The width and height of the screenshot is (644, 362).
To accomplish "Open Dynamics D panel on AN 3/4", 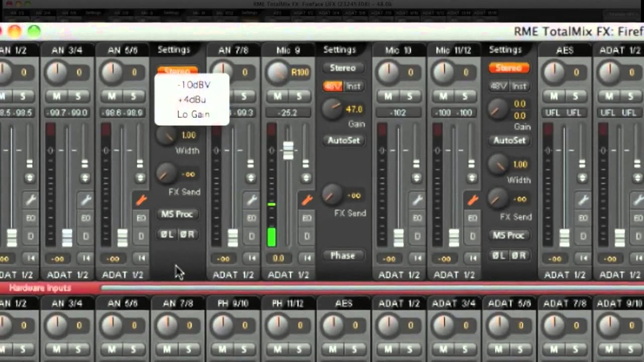I will click(x=86, y=236).
